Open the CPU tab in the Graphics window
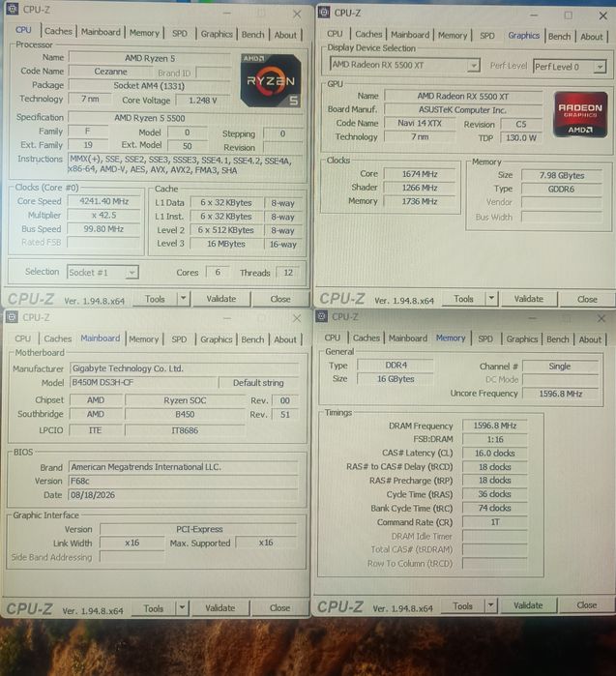The height and width of the screenshot is (676, 616). [335, 34]
